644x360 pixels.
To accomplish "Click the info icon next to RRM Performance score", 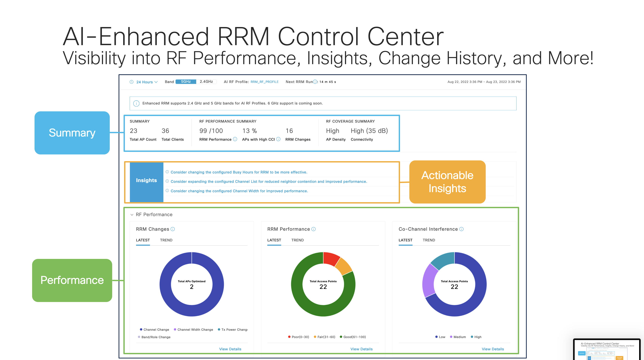I will [x=235, y=139].
